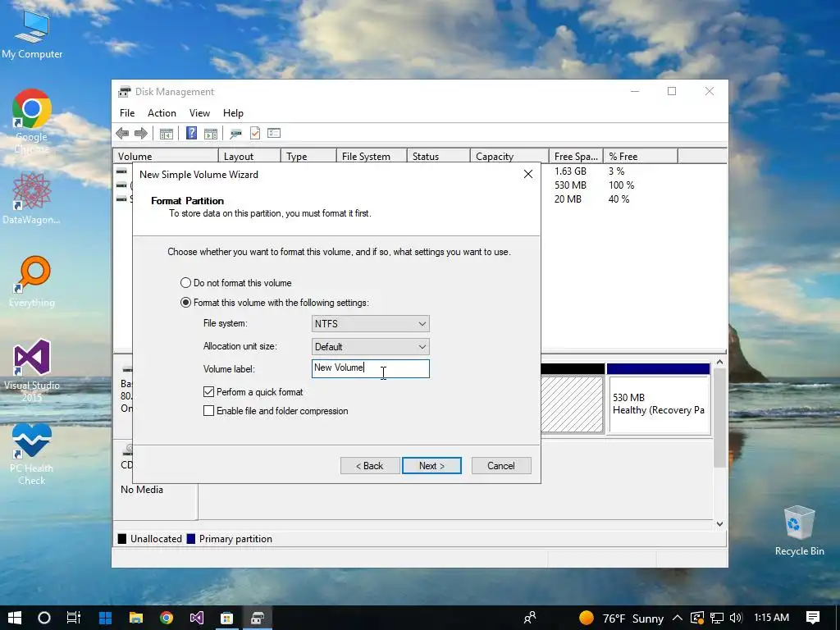Enable file and folder compression checkbox
Image resolution: width=840 pixels, height=630 pixels.
coord(209,411)
